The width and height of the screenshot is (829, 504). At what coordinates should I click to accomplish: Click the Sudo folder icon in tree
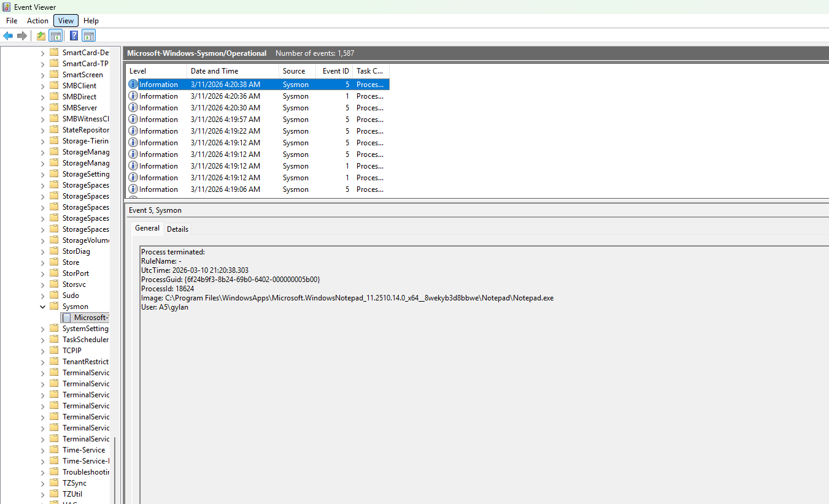(x=54, y=296)
